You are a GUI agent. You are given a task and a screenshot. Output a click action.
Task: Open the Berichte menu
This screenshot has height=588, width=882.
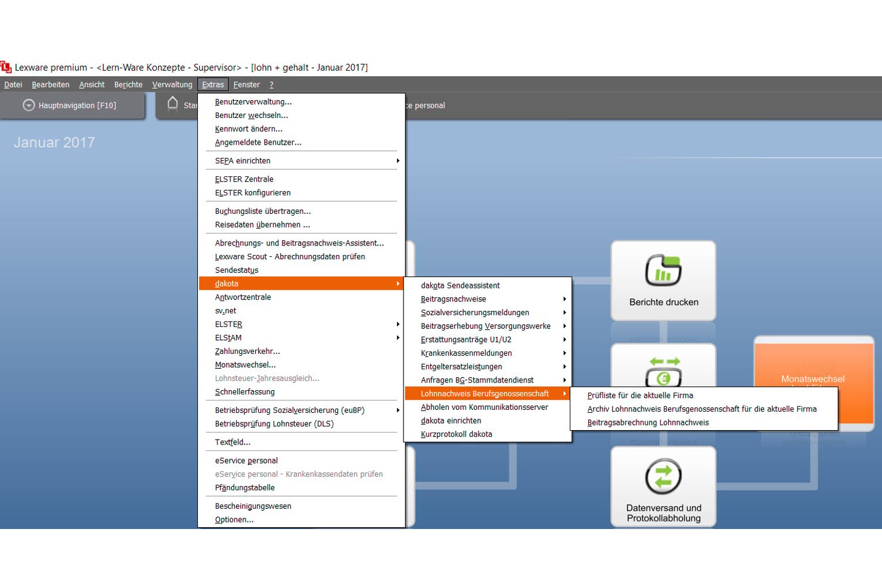[x=128, y=85]
